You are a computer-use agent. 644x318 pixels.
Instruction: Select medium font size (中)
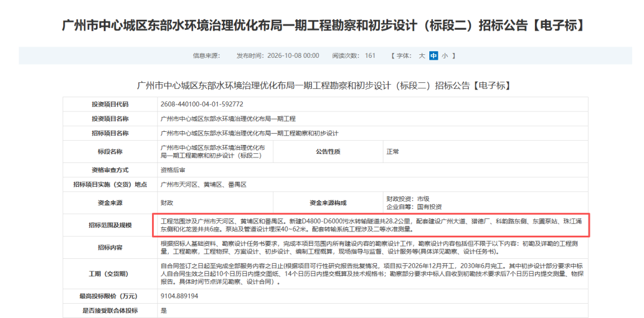pos(434,55)
